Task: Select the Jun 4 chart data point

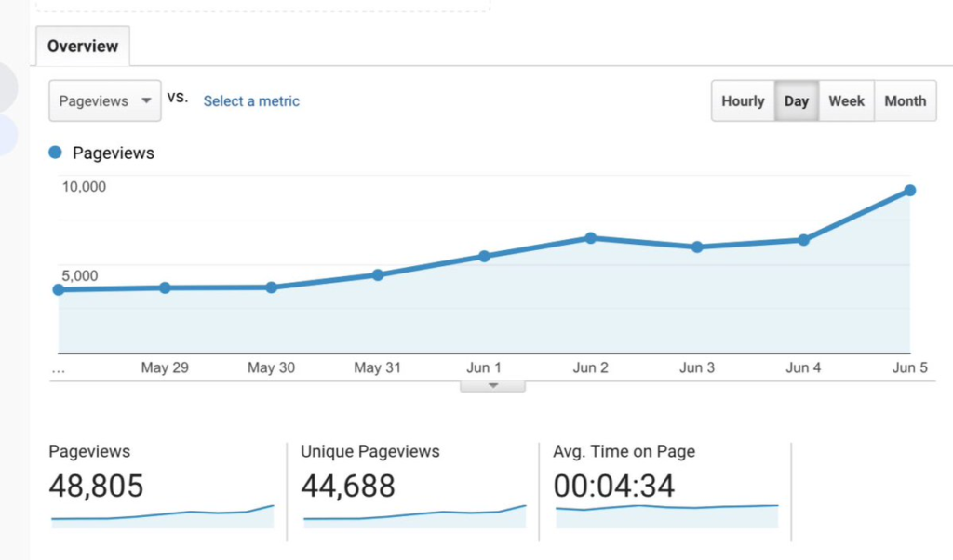Action: pyautogui.click(x=803, y=240)
